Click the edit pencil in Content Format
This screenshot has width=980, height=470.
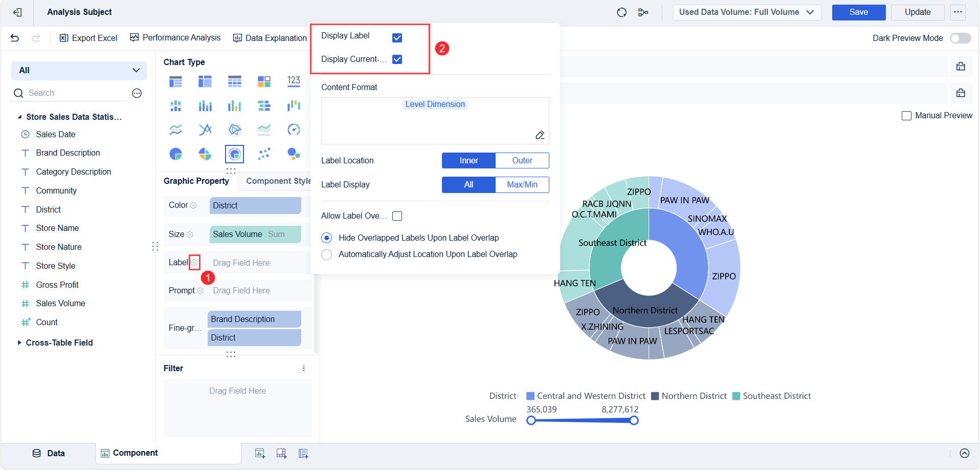pyautogui.click(x=540, y=135)
